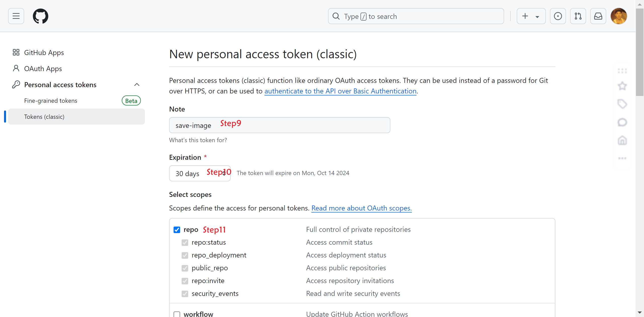
Task: Uncheck the repo scope checkbox
Action: coord(177,230)
